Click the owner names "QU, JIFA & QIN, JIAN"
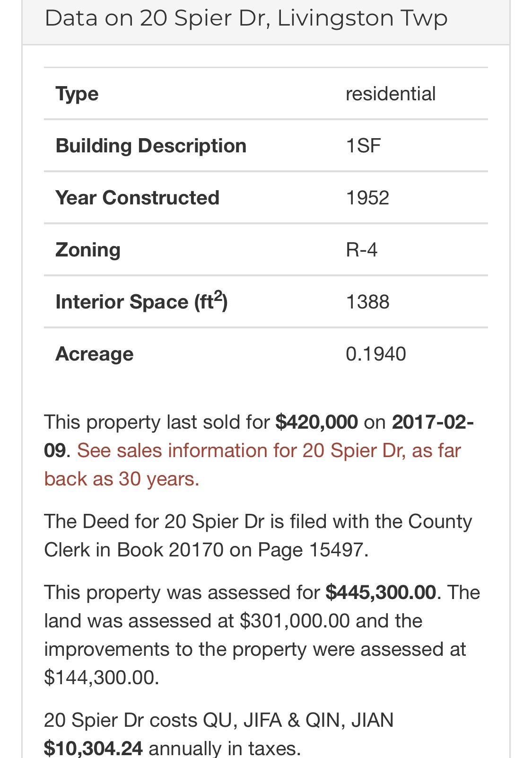The image size is (532, 758). pos(298,720)
